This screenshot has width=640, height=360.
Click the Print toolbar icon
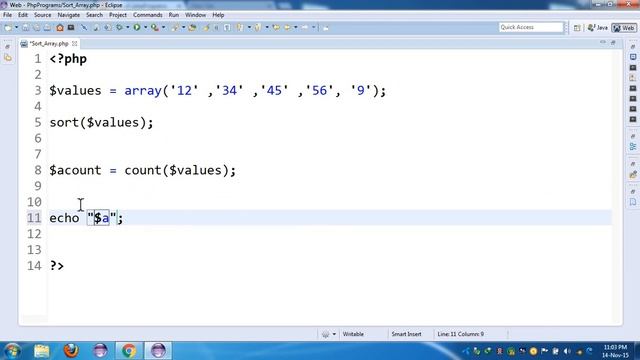(47, 28)
